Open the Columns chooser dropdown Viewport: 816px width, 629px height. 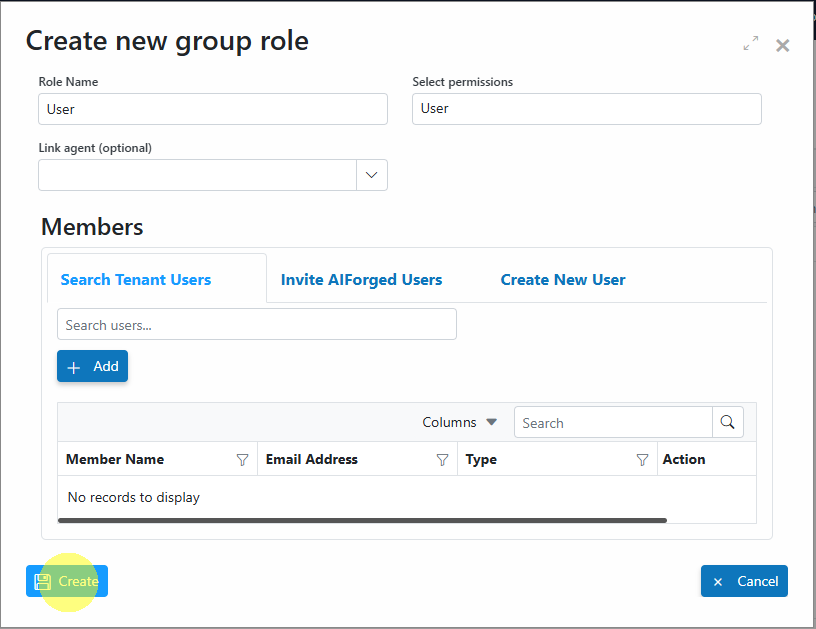pyautogui.click(x=460, y=422)
